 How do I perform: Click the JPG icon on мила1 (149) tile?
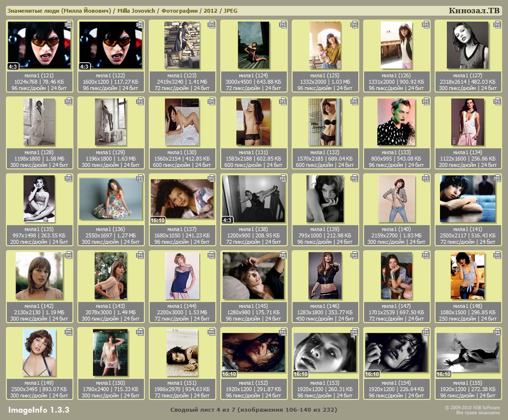click(x=69, y=331)
